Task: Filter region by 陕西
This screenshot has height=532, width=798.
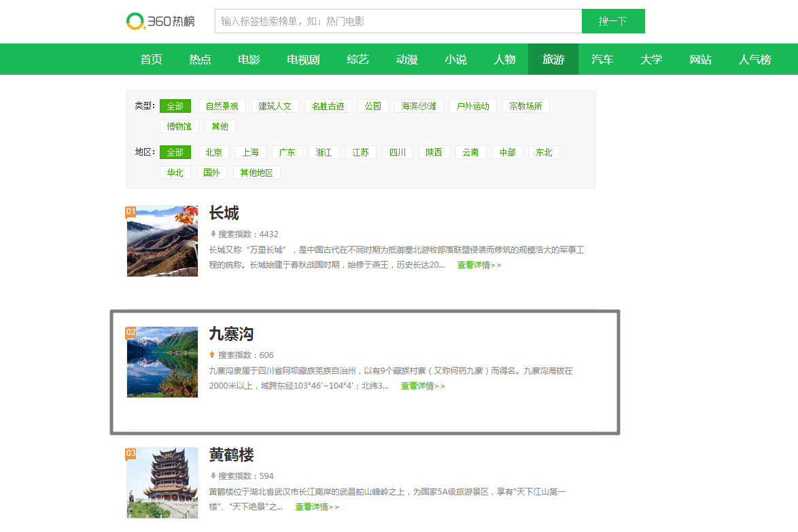Action: [434, 152]
